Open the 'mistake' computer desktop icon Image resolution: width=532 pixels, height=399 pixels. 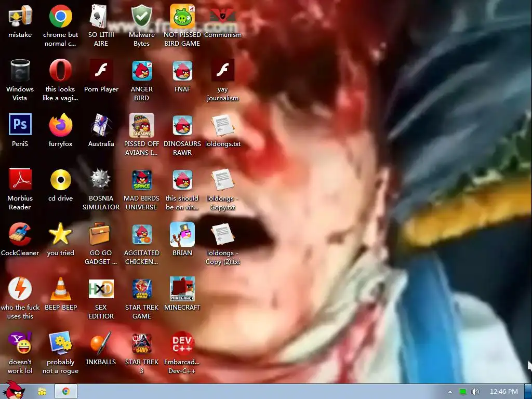click(20, 16)
